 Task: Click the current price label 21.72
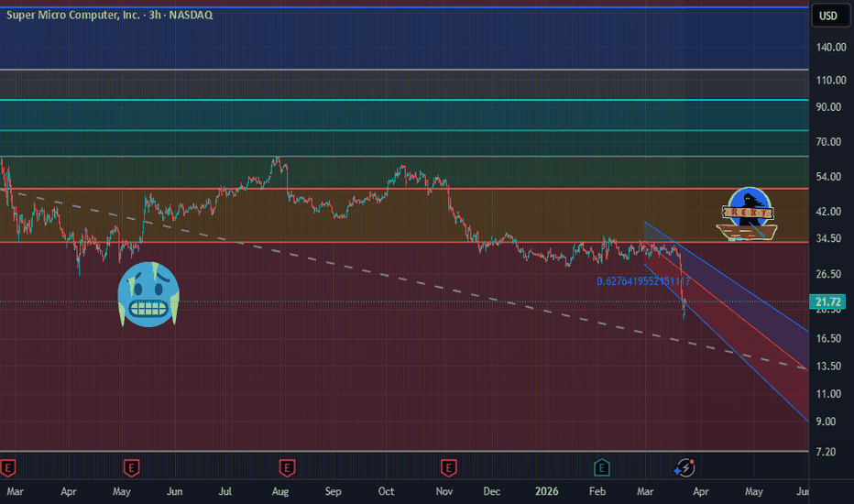click(828, 302)
